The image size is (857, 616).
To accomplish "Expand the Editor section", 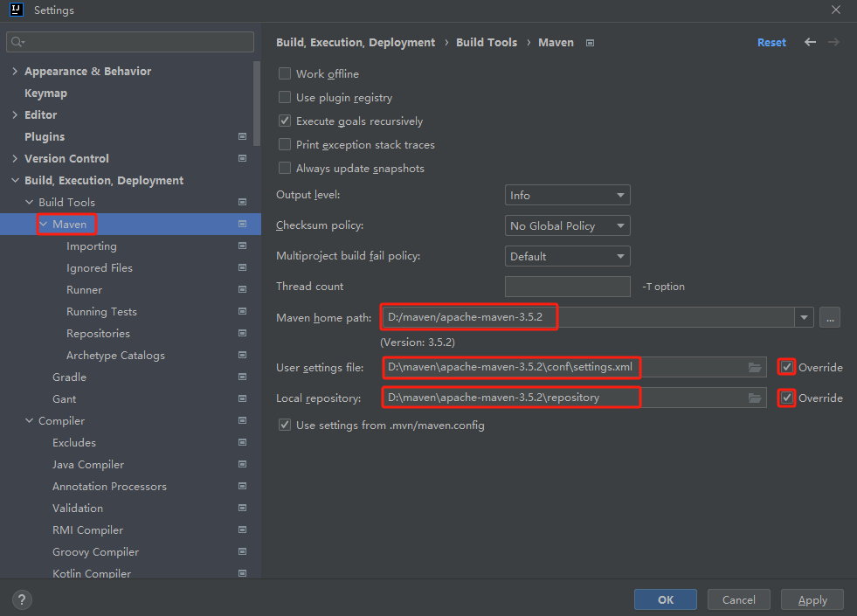I will point(15,114).
